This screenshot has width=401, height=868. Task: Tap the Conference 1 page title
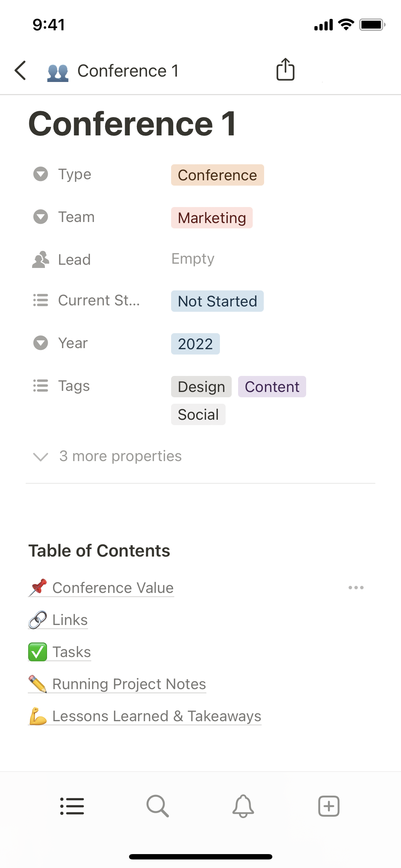click(132, 124)
